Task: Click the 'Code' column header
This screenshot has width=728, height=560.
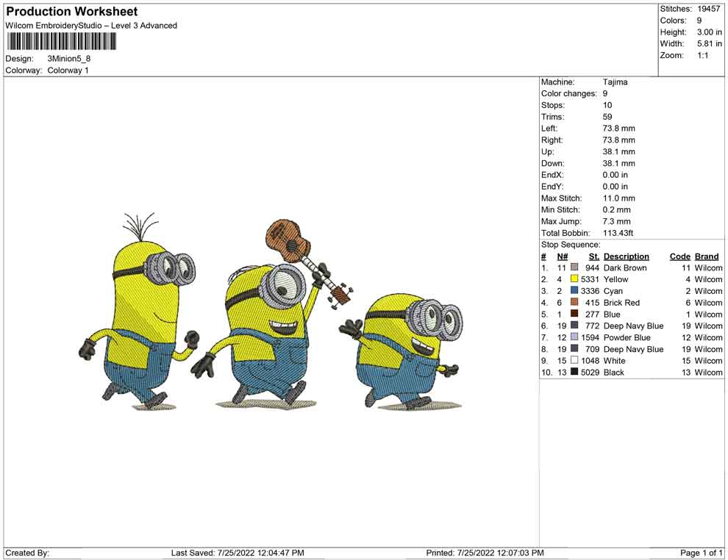Action: tap(680, 256)
